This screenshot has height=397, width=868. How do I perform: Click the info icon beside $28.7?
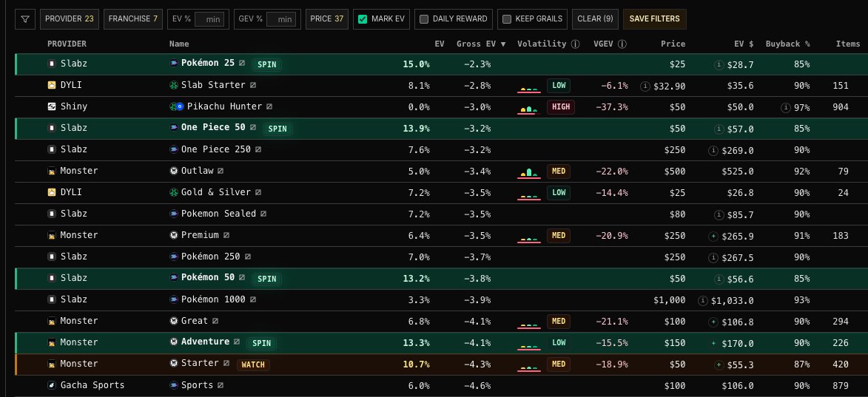point(719,65)
